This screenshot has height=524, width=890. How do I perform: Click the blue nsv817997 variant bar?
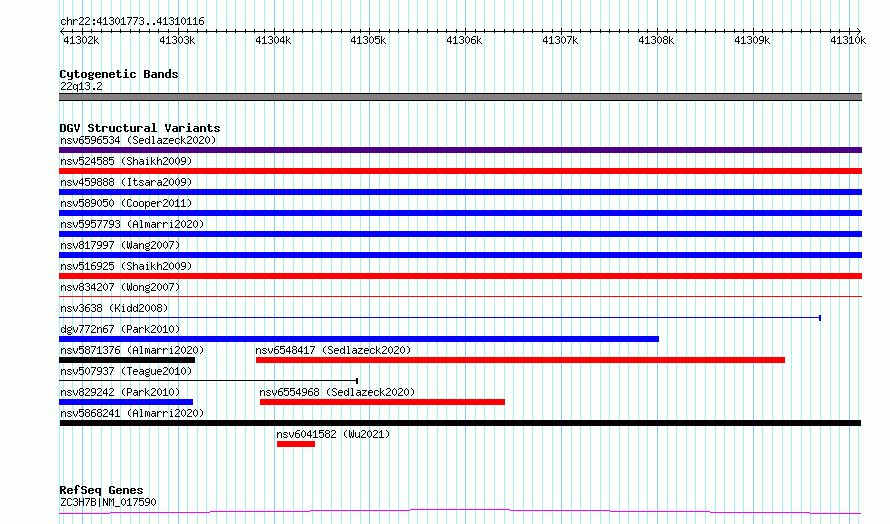pyautogui.click(x=460, y=255)
